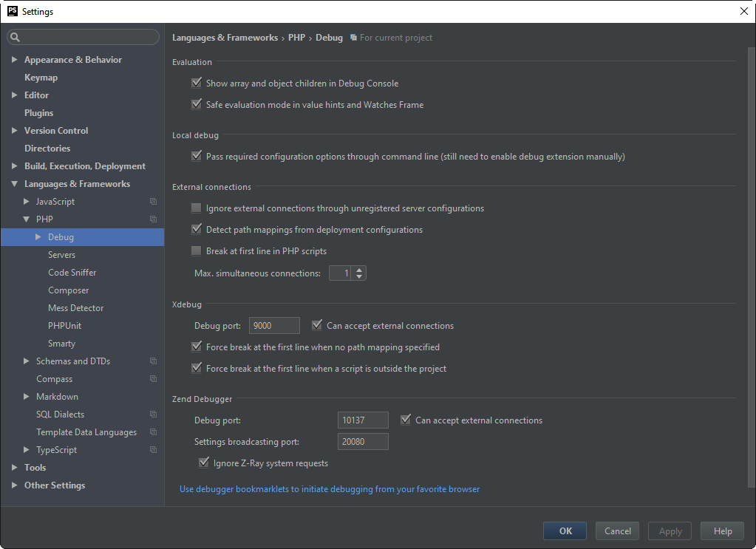The width and height of the screenshot is (756, 549).
Task: Toggle Ignore Z-Ray system requests checkbox
Action: (204, 463)
